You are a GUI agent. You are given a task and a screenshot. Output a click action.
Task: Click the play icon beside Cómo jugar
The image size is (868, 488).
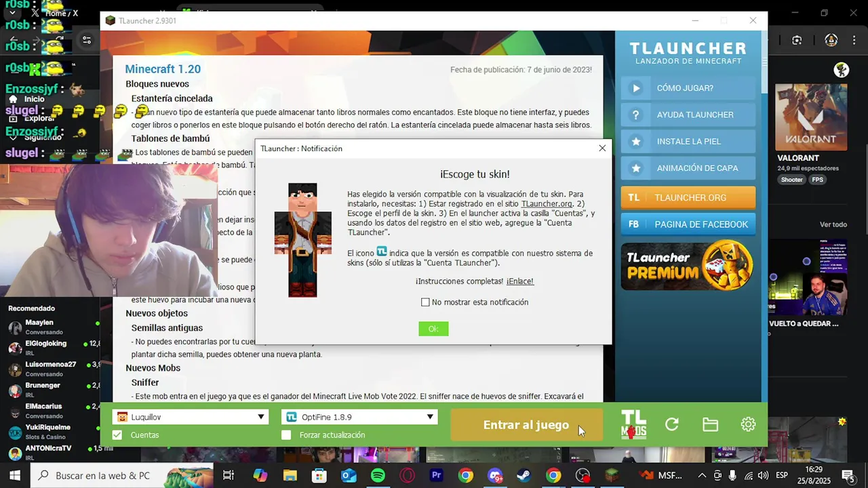click(635, 88)
